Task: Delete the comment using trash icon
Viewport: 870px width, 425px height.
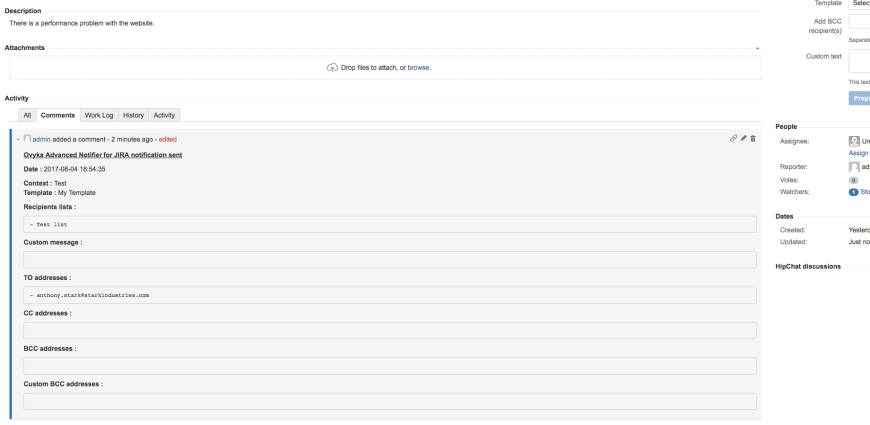Action: [753, 138]
